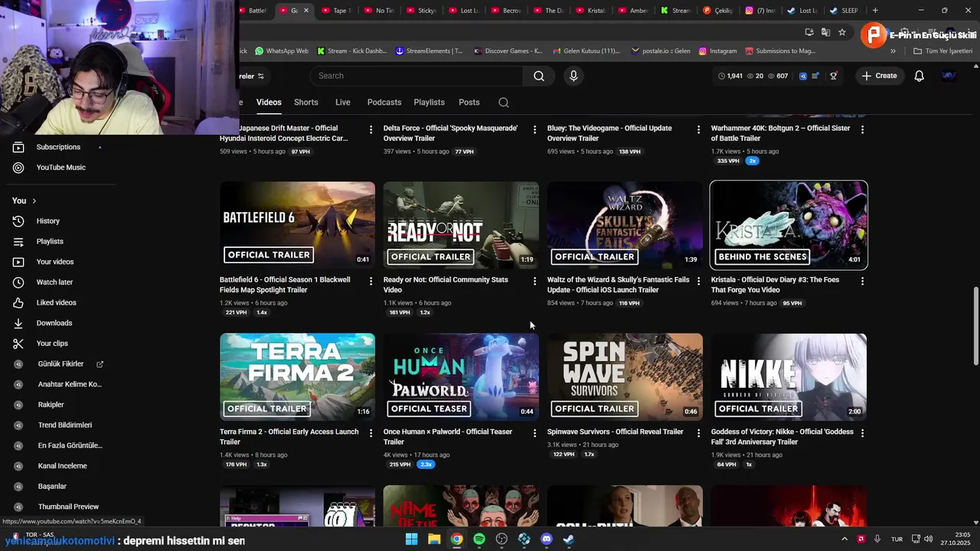Open options menu for Terra Firma 2 video

pyautogui.click(x=371, y=433)
